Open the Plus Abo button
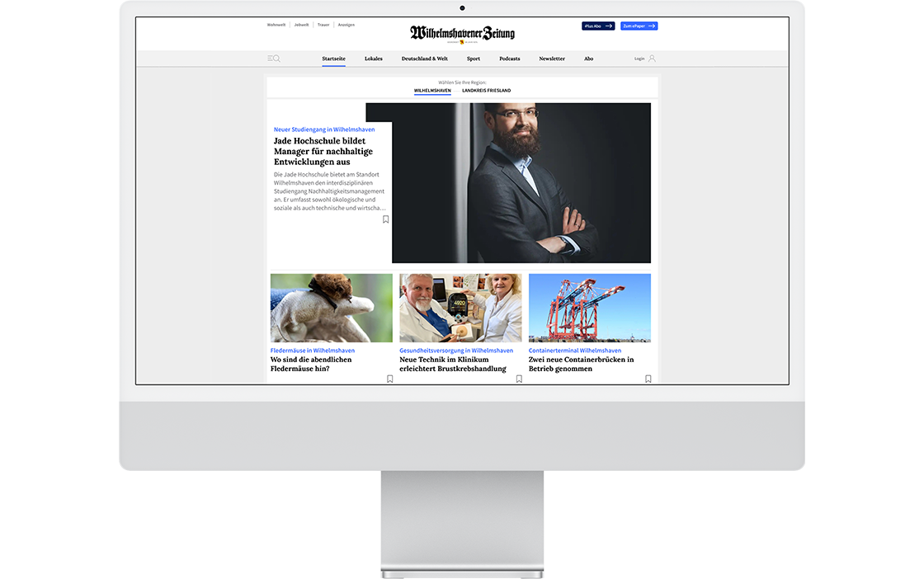The height and width of the screenshot is (579, 924). click(x=598, y=26)
